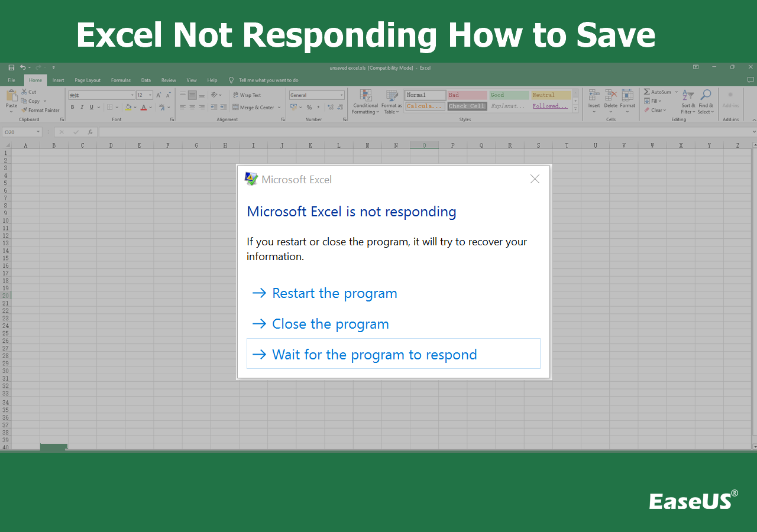
Task: Pick a Font Color with the red A
Action: point(144,108)
